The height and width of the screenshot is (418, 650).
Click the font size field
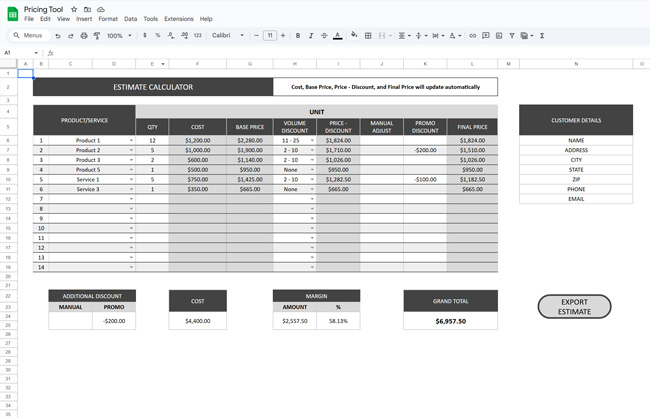click(x=269, y=36)
